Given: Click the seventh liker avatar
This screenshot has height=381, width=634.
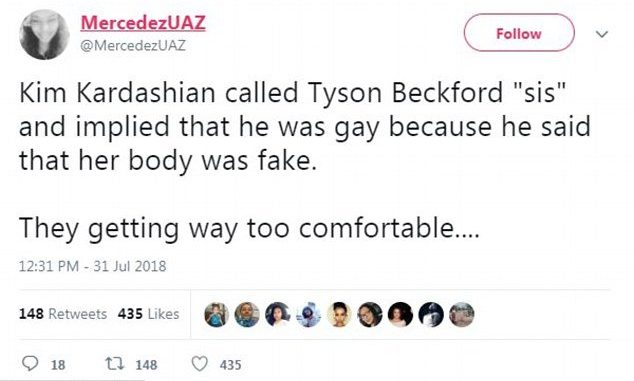Looking at the screenshot, I should pyautogui.click(x=400, y=314).
